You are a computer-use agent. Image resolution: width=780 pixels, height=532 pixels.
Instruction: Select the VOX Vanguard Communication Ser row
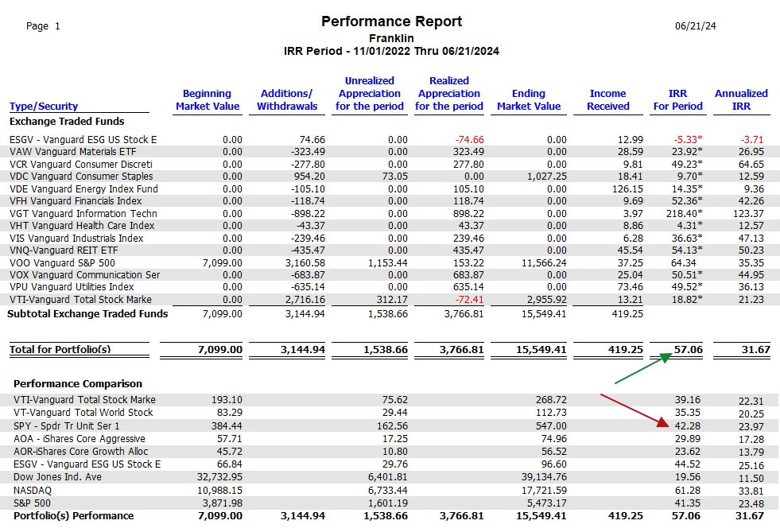[390, 274]
